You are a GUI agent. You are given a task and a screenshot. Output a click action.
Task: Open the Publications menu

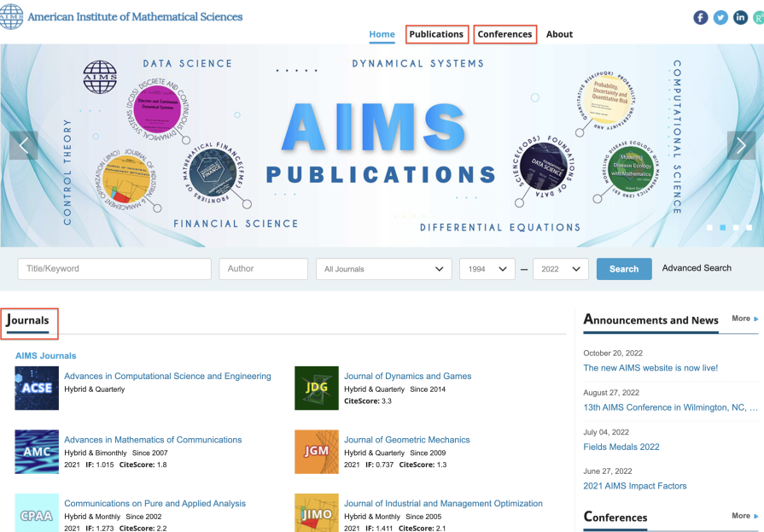pyautogui.click(x=436, y=34)
